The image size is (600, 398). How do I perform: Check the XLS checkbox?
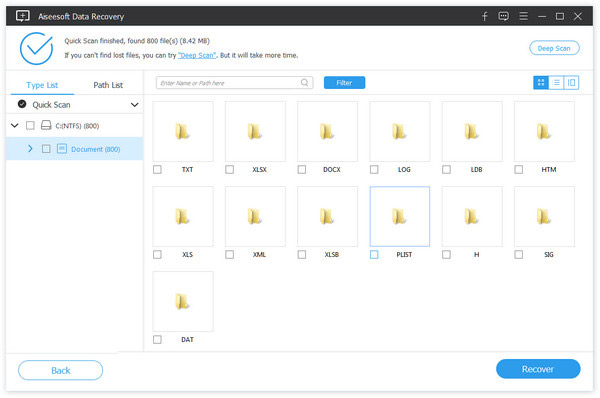(x=157, y=254)
